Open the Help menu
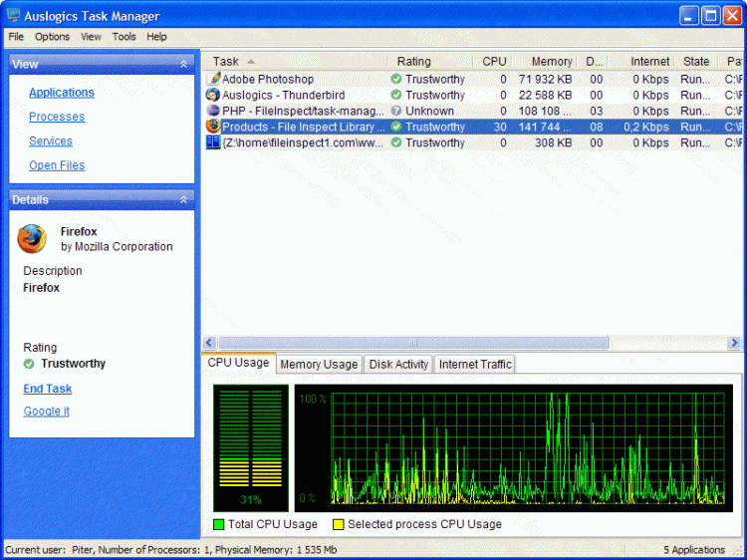Image resolution: width=747 pixels, height=560 pixels. point(156,37)
